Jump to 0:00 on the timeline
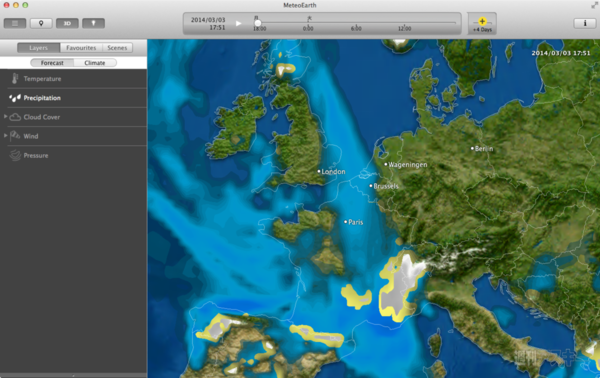 [308, 28]
